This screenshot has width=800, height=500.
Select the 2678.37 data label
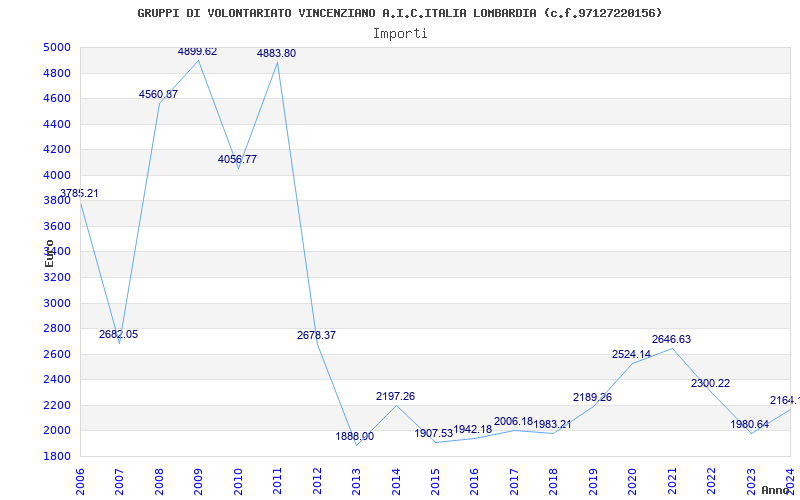316,335
